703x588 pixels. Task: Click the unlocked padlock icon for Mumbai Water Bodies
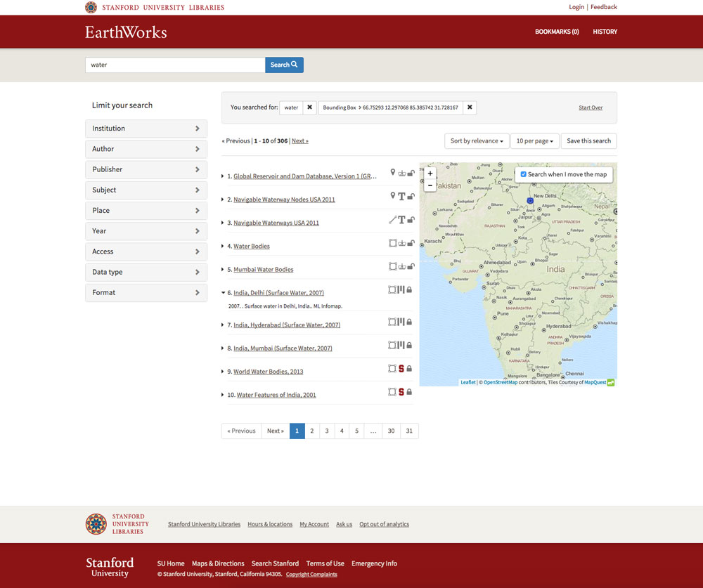tap(411, 267)
